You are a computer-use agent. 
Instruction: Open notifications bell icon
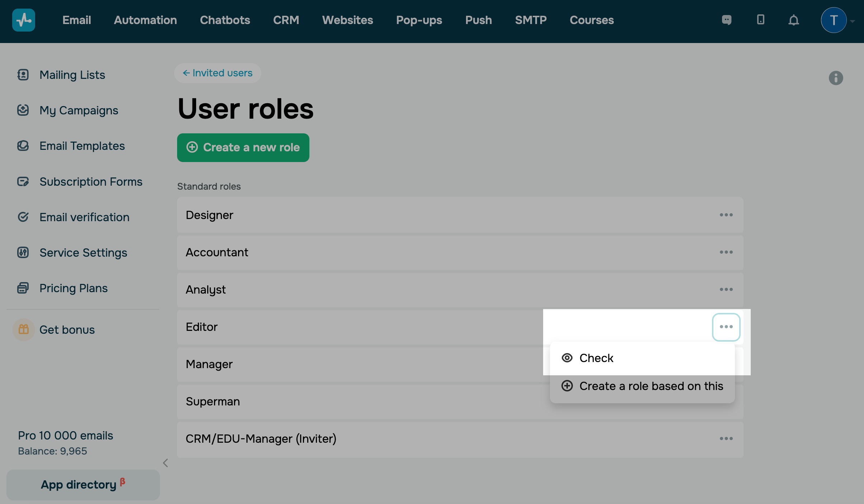pos(794,20)
